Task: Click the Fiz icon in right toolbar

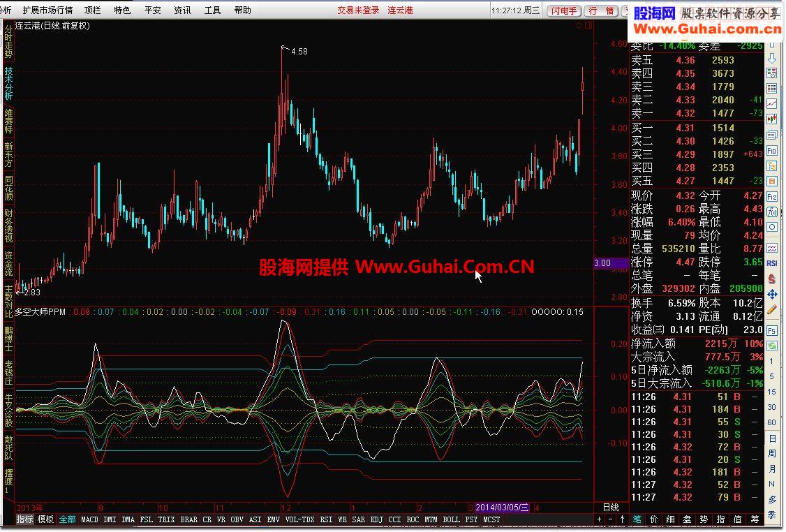Action: click(x=772, y=197)
